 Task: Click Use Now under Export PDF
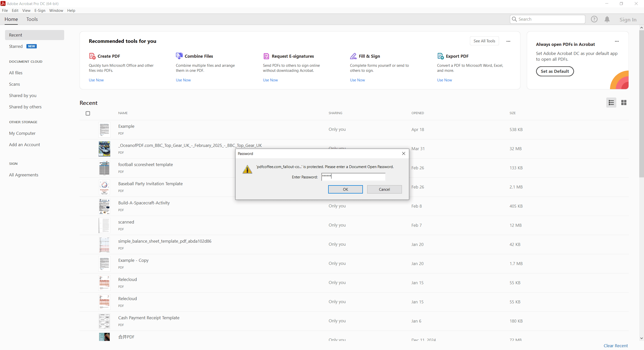444,80
